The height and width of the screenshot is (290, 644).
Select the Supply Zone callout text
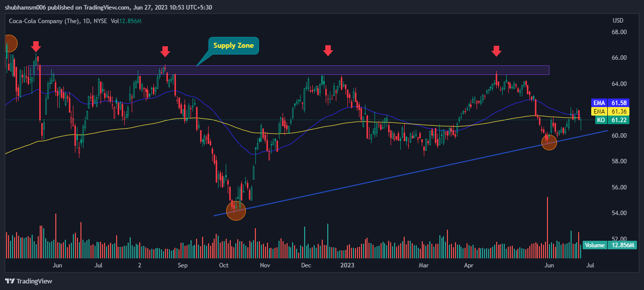[234, 45]
